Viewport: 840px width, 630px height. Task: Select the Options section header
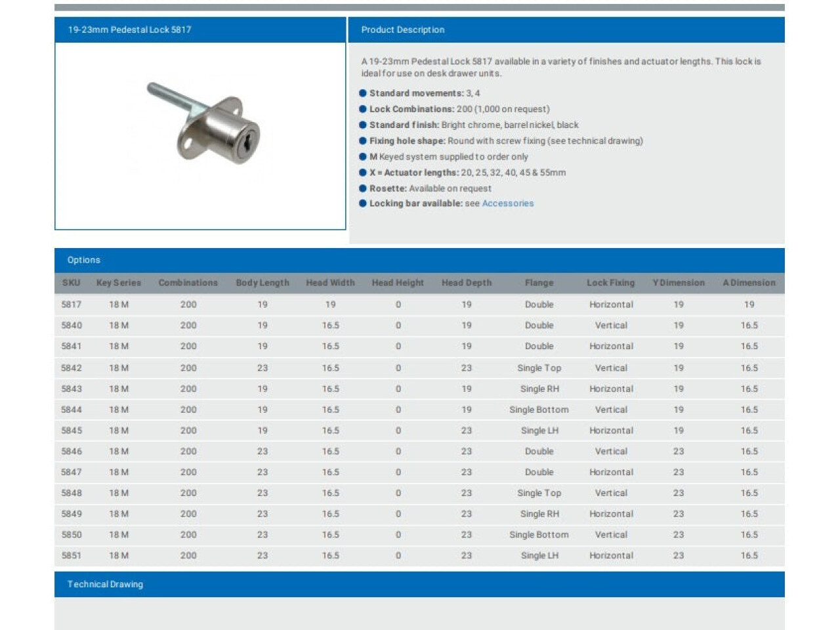(419, 260)
